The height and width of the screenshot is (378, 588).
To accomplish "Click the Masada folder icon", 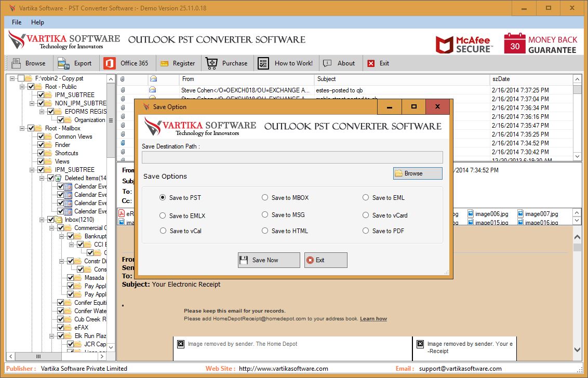I will point(78,278).
